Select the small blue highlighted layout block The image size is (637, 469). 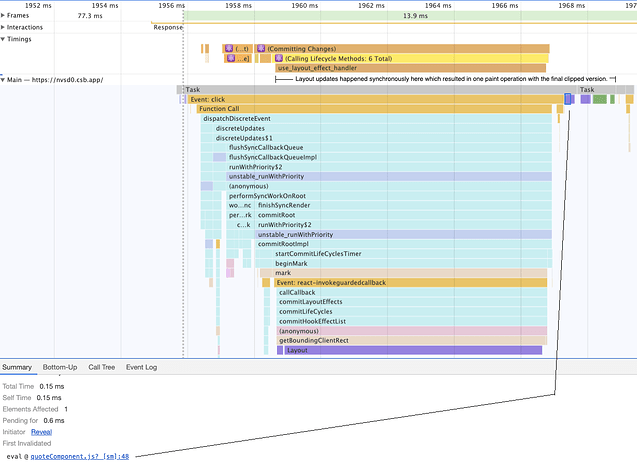point(568,99)
